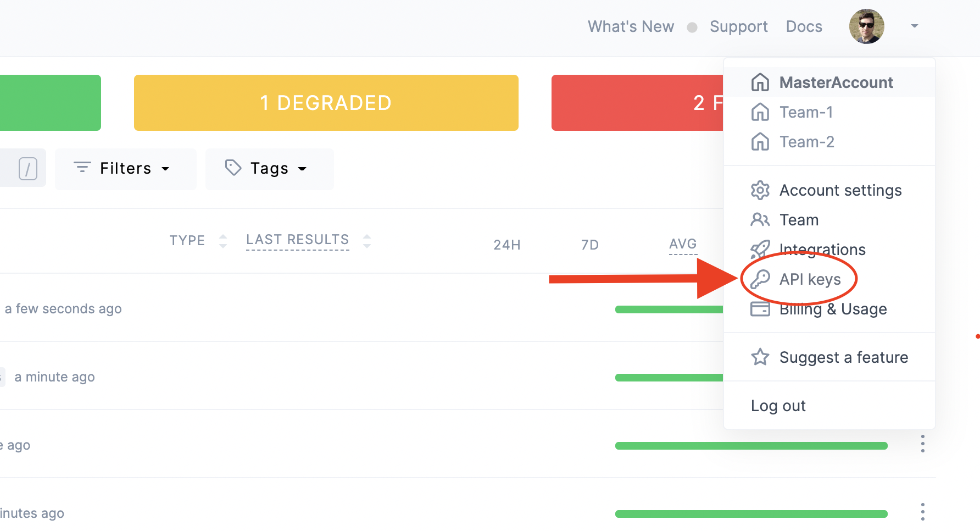Open the Tags dropdown
Image resolution: width=980 pixels, height=531 pixels.
(x=269, y=168)
